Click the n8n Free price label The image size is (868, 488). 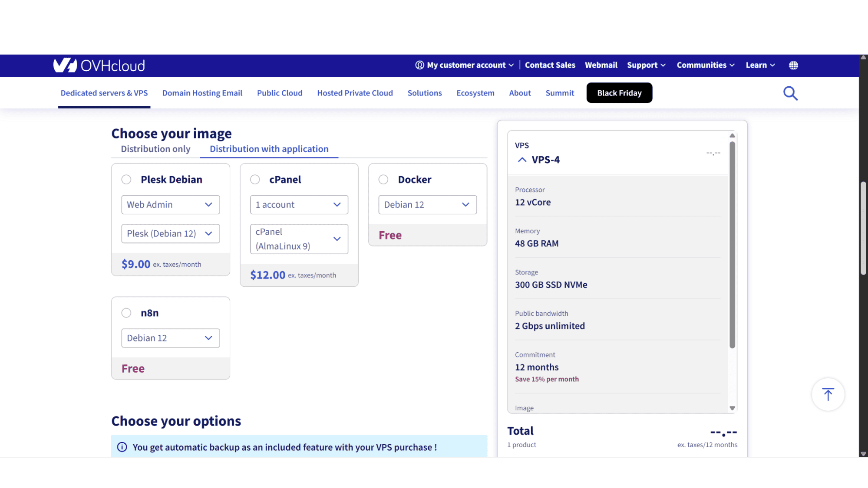(x=133, y=369)
